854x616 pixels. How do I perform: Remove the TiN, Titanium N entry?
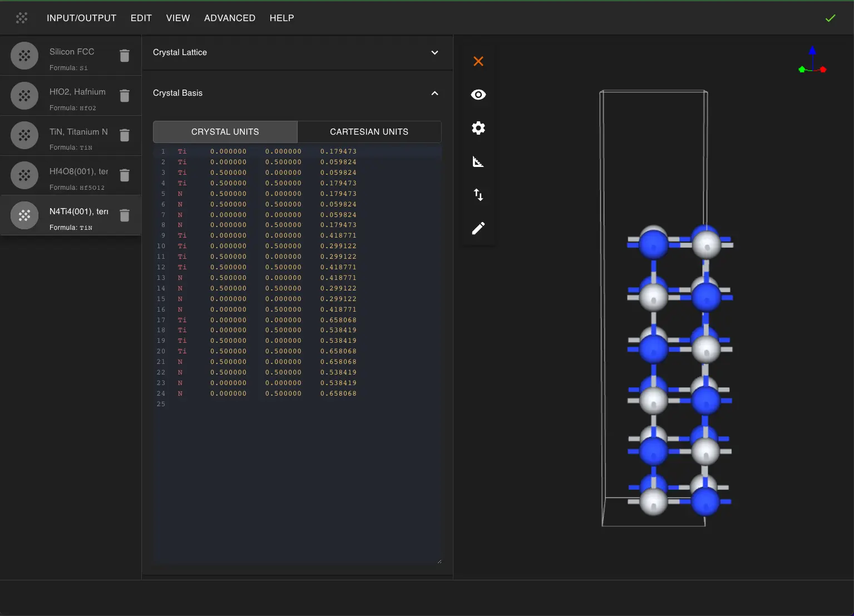tap(125, 135)
